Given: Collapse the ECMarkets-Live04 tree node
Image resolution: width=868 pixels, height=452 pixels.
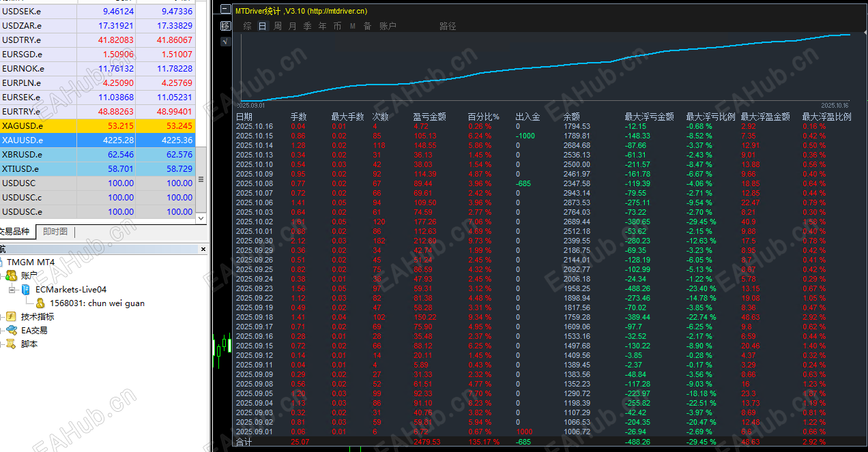Looking at the screenshot, I should 11,290.
